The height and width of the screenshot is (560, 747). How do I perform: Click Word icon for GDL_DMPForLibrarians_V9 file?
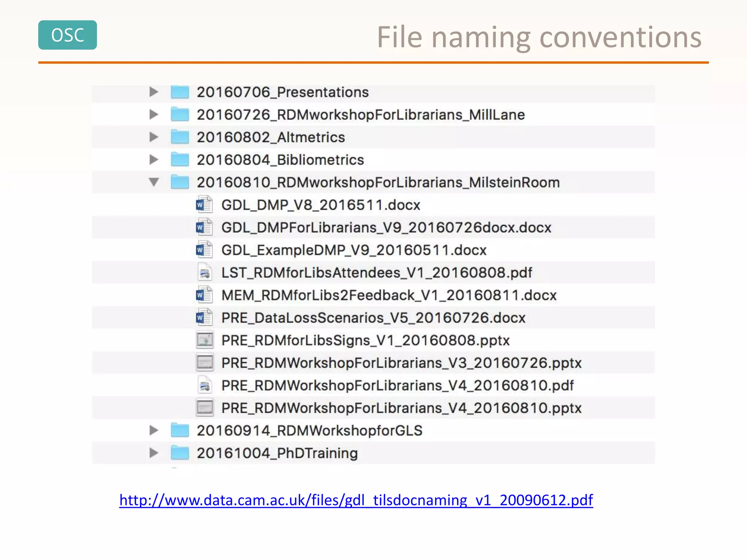(x=204, y=227)
